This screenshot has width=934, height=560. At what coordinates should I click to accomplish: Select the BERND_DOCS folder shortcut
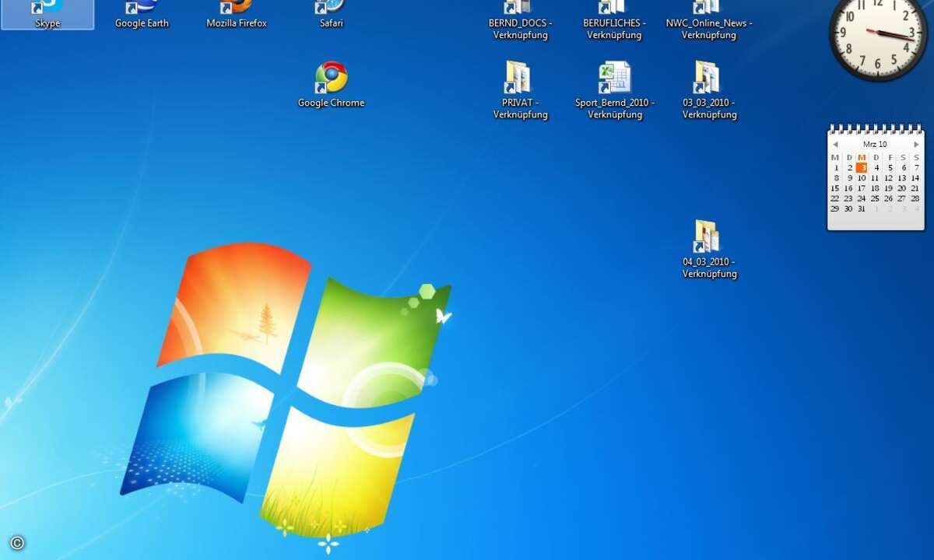pos(520,21)
